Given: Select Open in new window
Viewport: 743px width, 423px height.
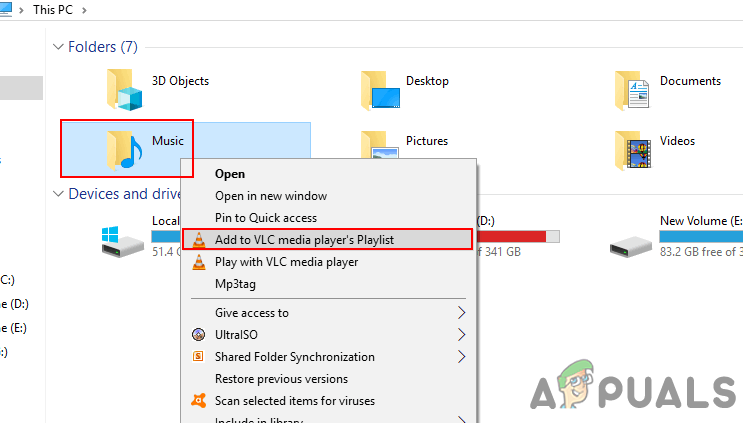Looking at the screenshot, I should click(271, 196).
